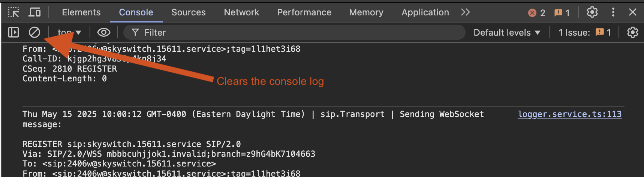Open console settings gear icon

click(x=633, y=33)
